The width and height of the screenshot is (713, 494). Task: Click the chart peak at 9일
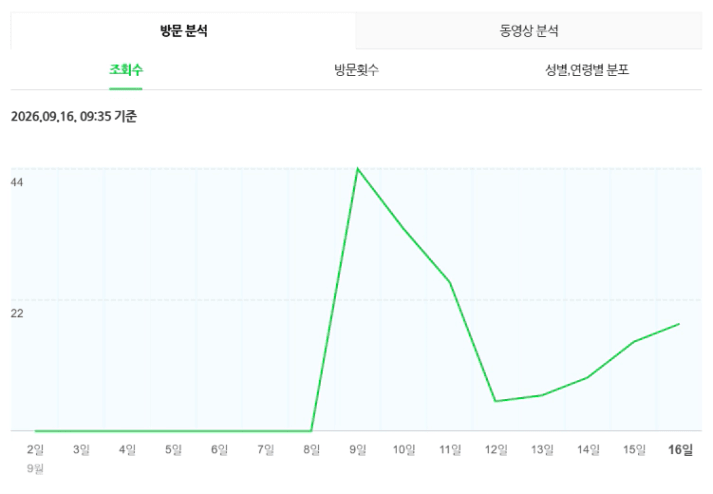358,169
